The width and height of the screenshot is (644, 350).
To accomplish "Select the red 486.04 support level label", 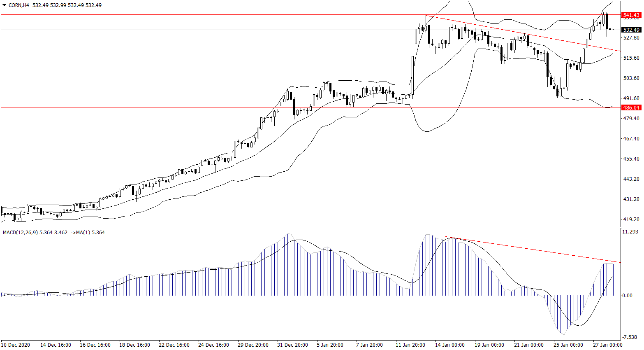I will [631, 108].
